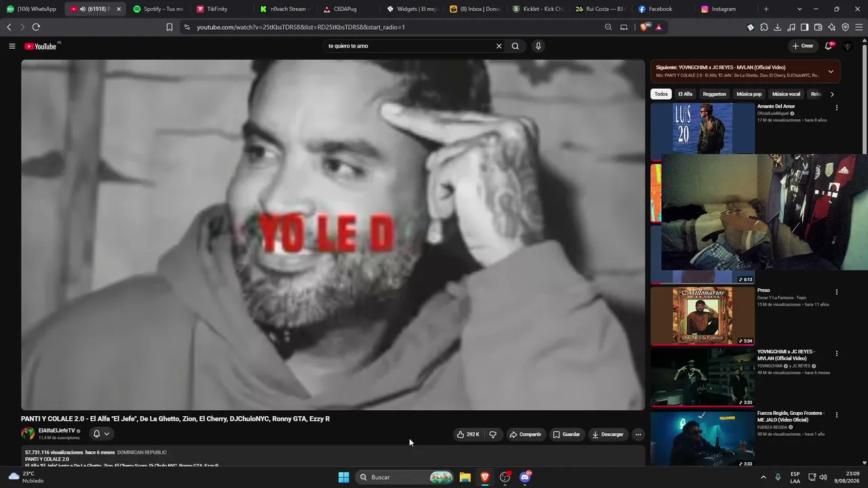
Task: Open options for the Preso video
Action: pos(836,292)
